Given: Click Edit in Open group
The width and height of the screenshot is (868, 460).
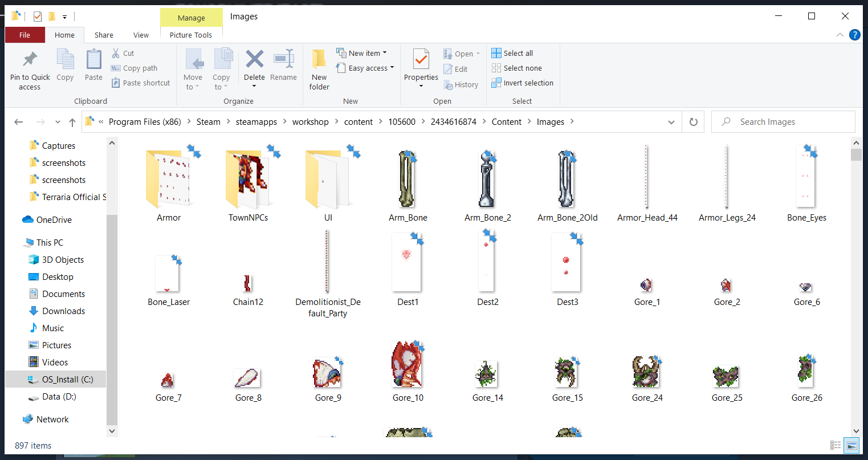Looking at the screenshot, I should coord(455,69).
